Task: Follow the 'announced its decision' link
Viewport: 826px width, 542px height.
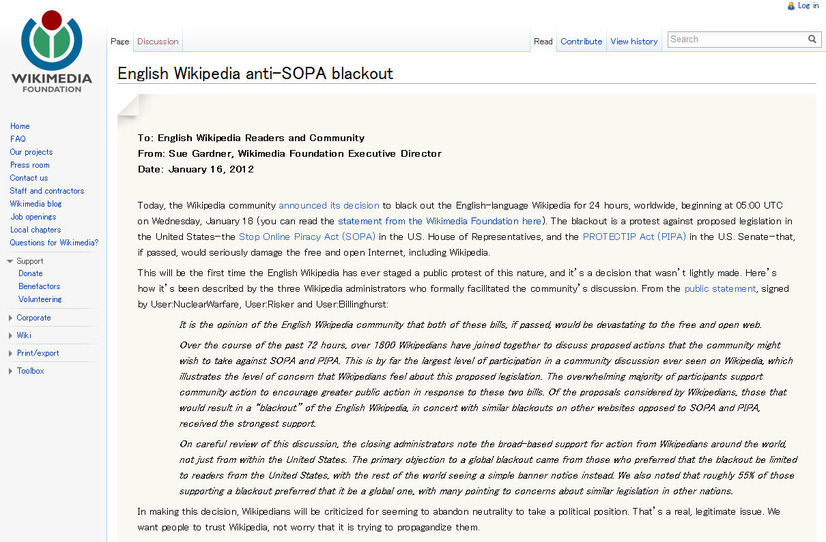Action: 329,205
